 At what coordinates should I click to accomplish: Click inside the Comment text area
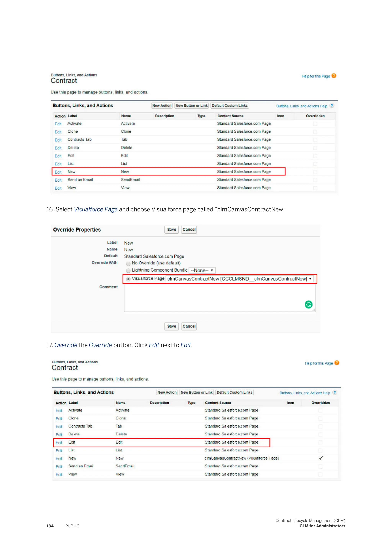coord(220,298)
